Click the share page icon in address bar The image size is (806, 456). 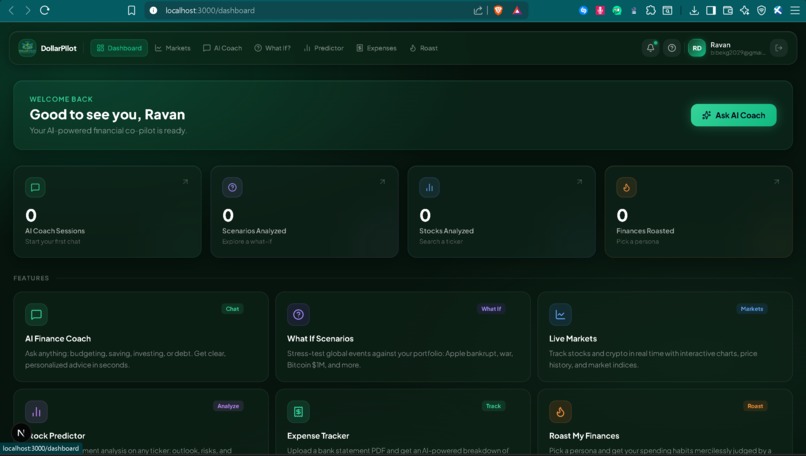(478, 10)
